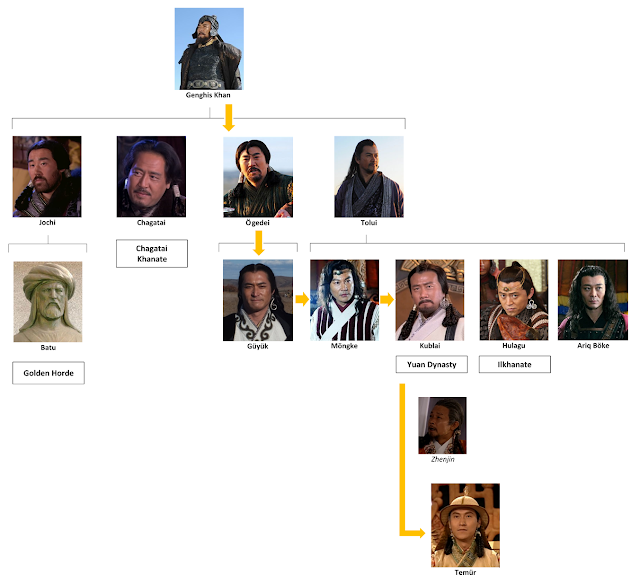640x583 pixels.
Task: Select the Batu statue image
Action: click(48, 302)
